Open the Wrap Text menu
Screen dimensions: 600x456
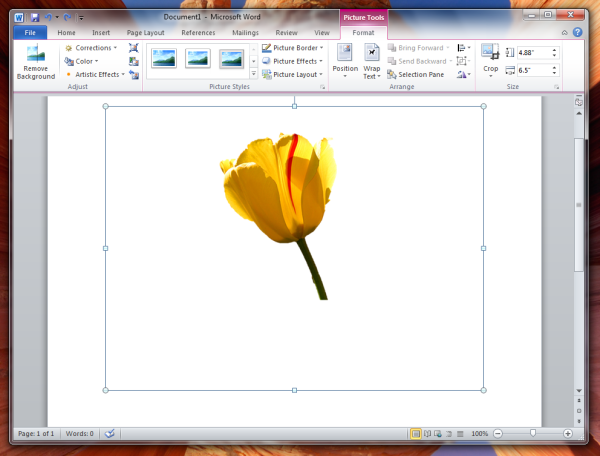372,61
